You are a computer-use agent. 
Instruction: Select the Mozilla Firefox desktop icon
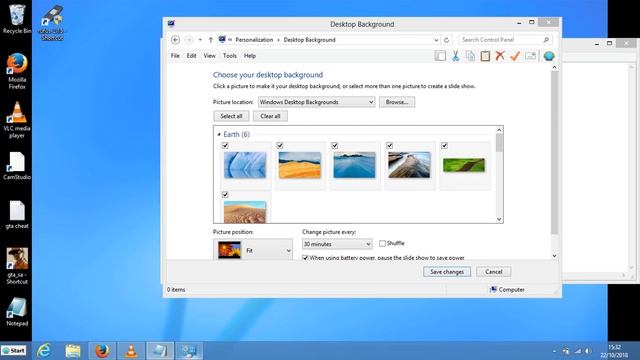[17, 71]
